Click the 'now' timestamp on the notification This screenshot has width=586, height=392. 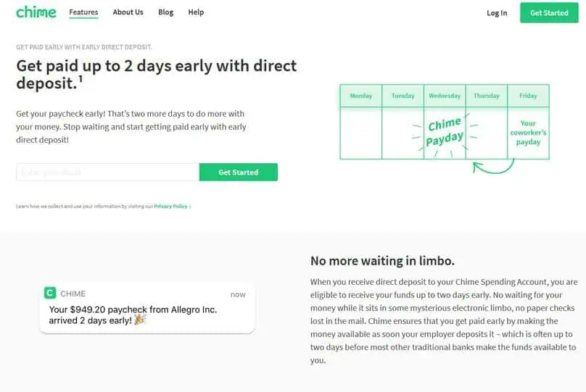click(238, 295)
